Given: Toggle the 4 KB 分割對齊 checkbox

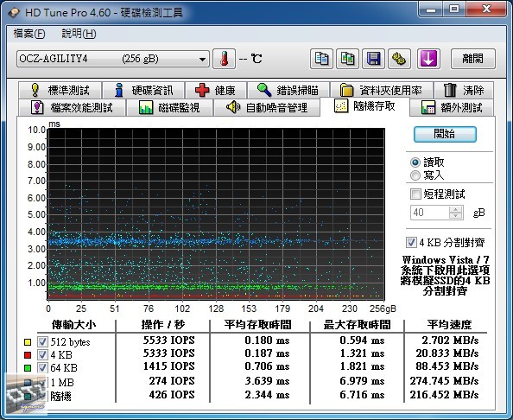Looking at the screenshot, I should point(411,242).
